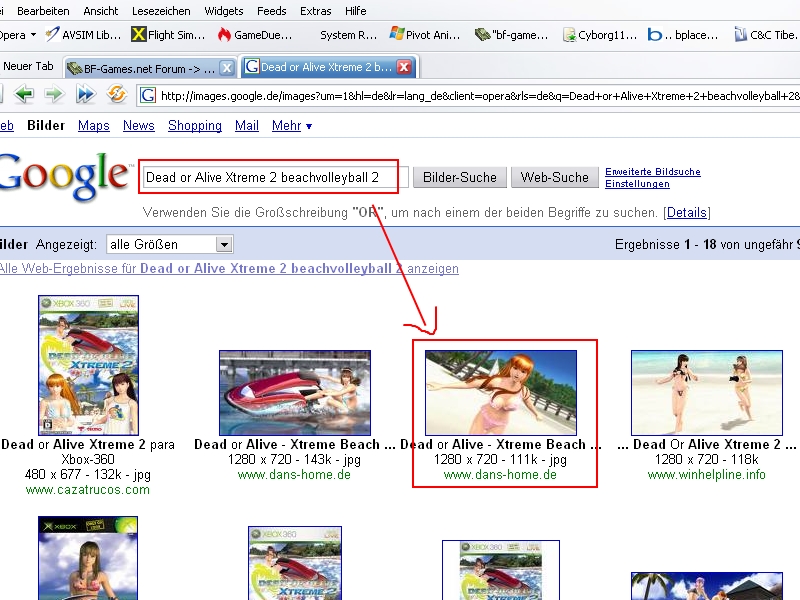The width and height of the screenshot is (800, 600).
Task: Open the Flight Sim bookmark
Action: click(x=168, y=35)
